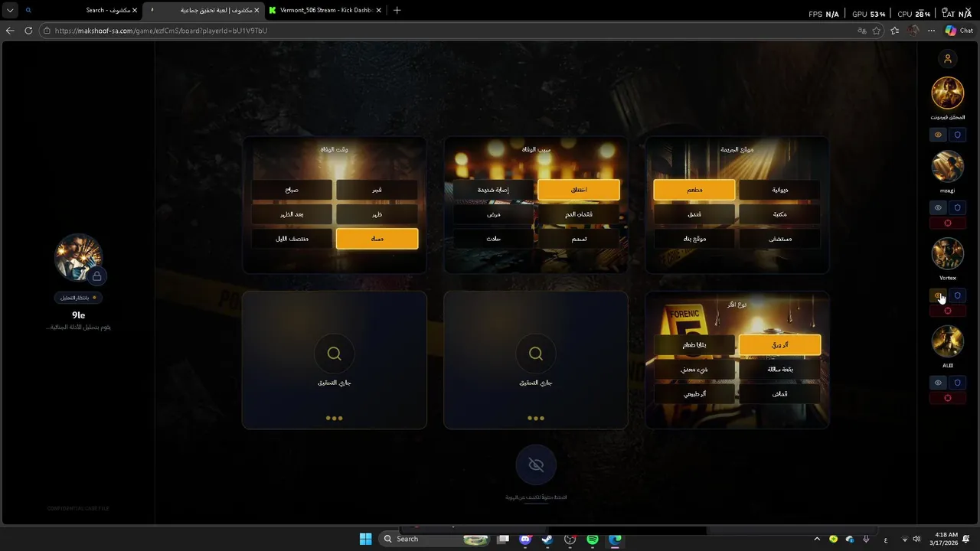Open المحقق فيرمونت player avatar

(948, 93)
